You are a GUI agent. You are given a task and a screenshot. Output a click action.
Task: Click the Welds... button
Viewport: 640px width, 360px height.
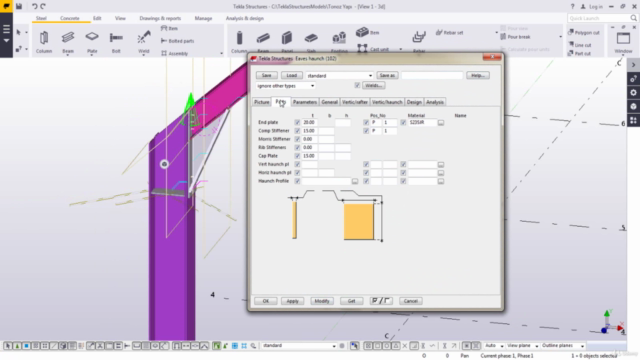point(373,85)
